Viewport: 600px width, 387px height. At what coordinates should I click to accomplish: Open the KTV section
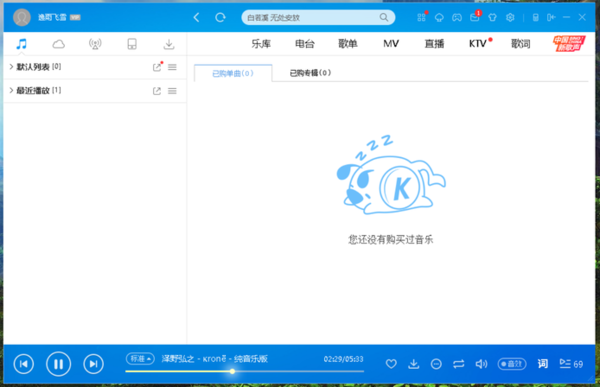[478, 44]
